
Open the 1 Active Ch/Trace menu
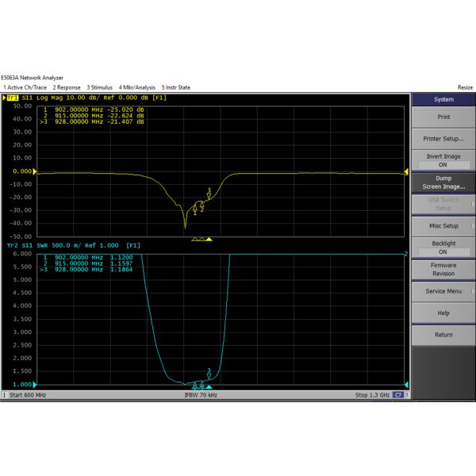[x=25, y=87]
